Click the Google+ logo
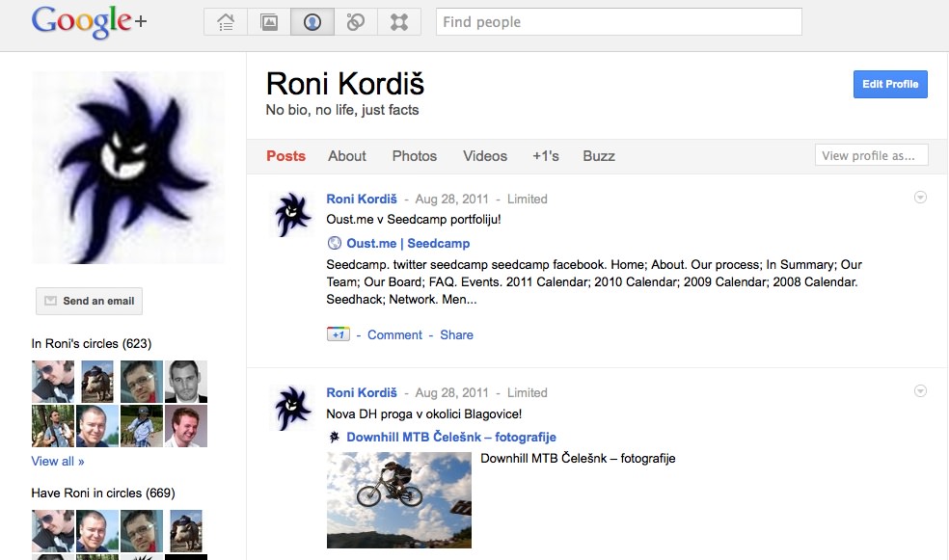Image resolution: width=949 pixels, height=560 pixels. coord(89,21)
